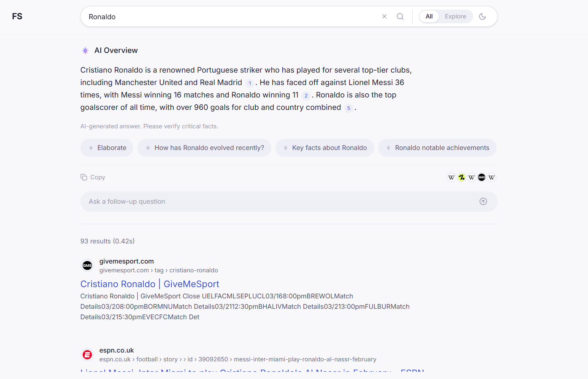Image resolution: width=588 pixels, height=379 pixels.
Task: Open the green source icon in the sources row
Action: [x=462, y=177]
